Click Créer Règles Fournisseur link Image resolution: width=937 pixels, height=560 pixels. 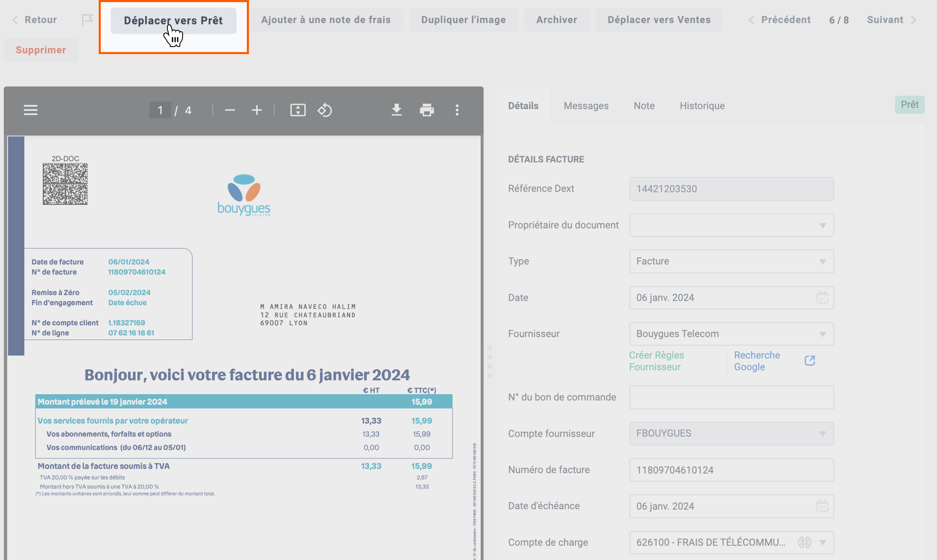coord(657,361)
